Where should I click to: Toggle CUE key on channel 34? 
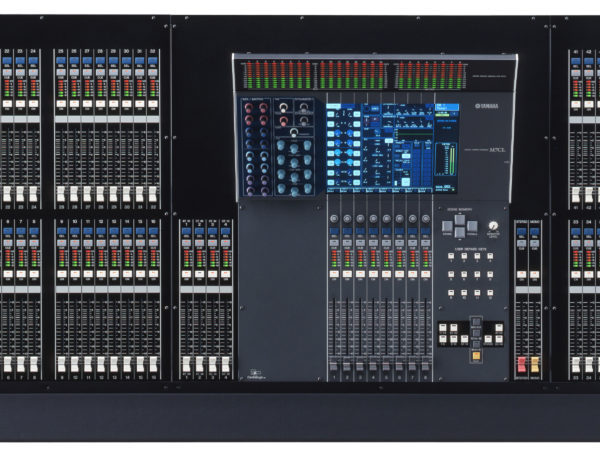click(x=589, y=243)
